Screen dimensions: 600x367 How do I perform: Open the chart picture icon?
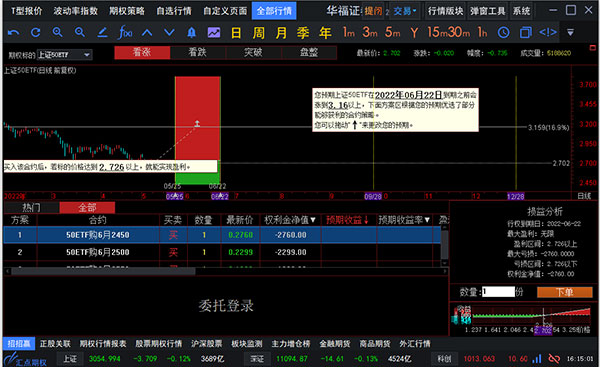click(214, 33)
